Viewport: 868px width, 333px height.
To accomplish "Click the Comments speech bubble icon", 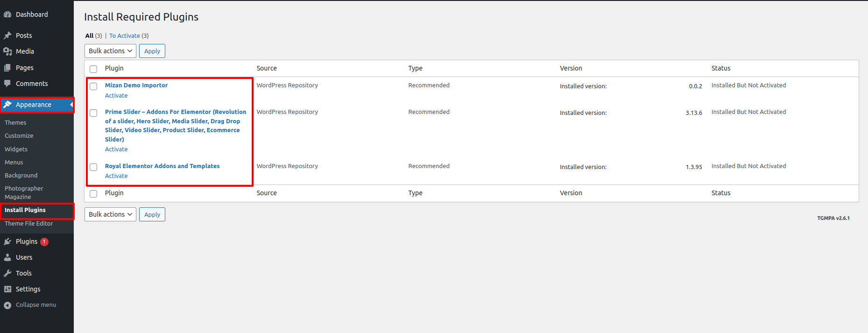I will (7, 84).
